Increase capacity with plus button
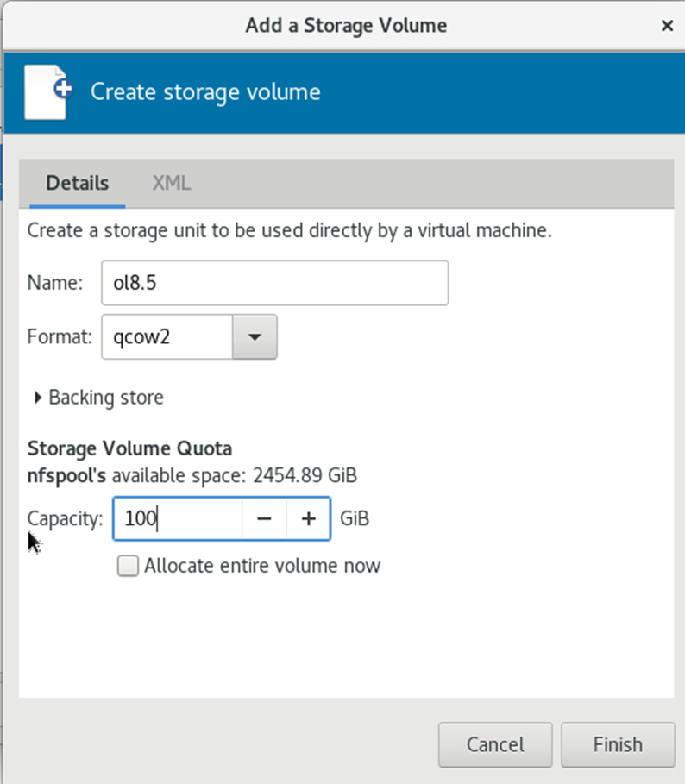The image size is (685, 784). [309, 518]
